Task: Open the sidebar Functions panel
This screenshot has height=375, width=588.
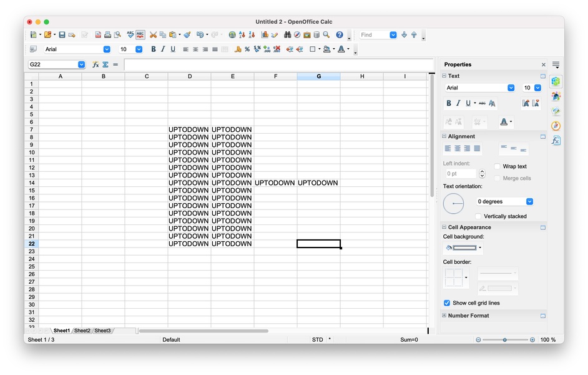Action: pyautogui.click(x=556, y=141)
